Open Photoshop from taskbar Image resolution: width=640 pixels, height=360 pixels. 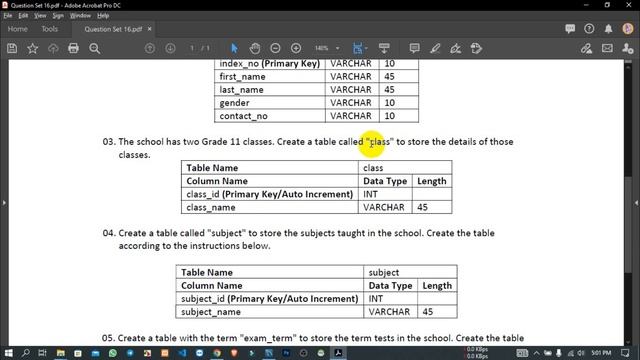coord(287,353)
